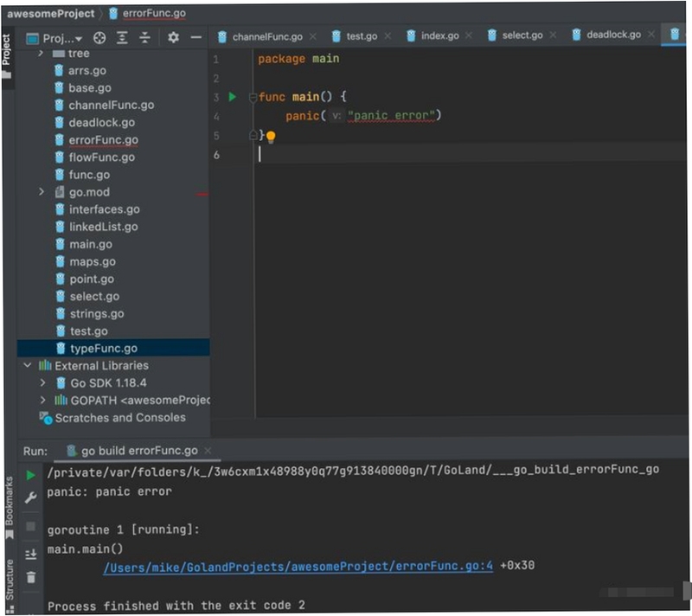This screenshot has width=692, height=616.
Task: Fold func main() using gutter fold marker at line 3
Action: [x=253, y=97]
